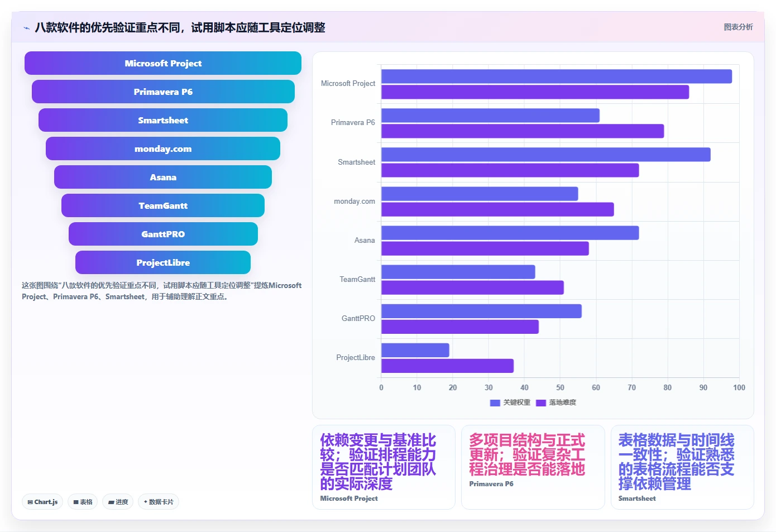Click the small icon before the title
Screen dimensions: 776x532
click(x=26, y=28)
